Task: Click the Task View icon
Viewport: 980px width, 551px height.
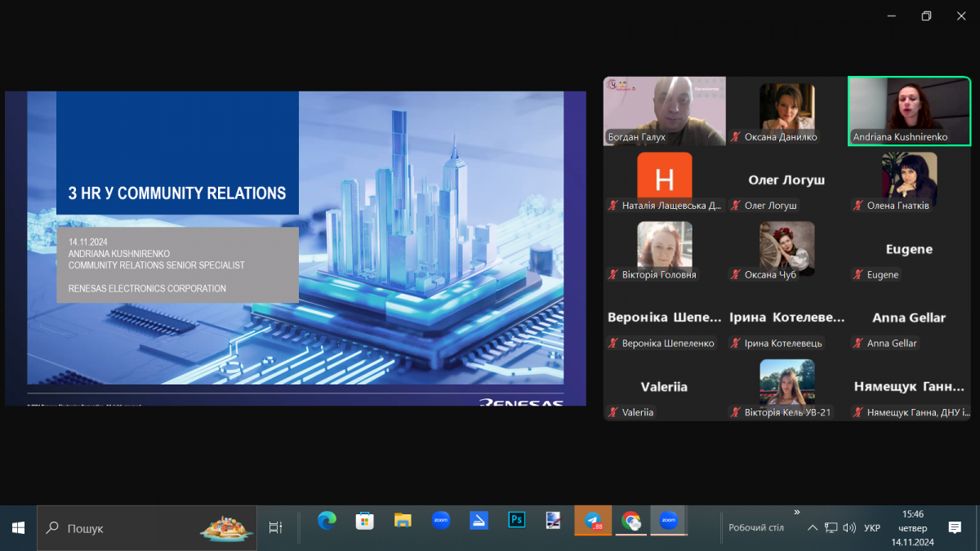Action: 275,528
